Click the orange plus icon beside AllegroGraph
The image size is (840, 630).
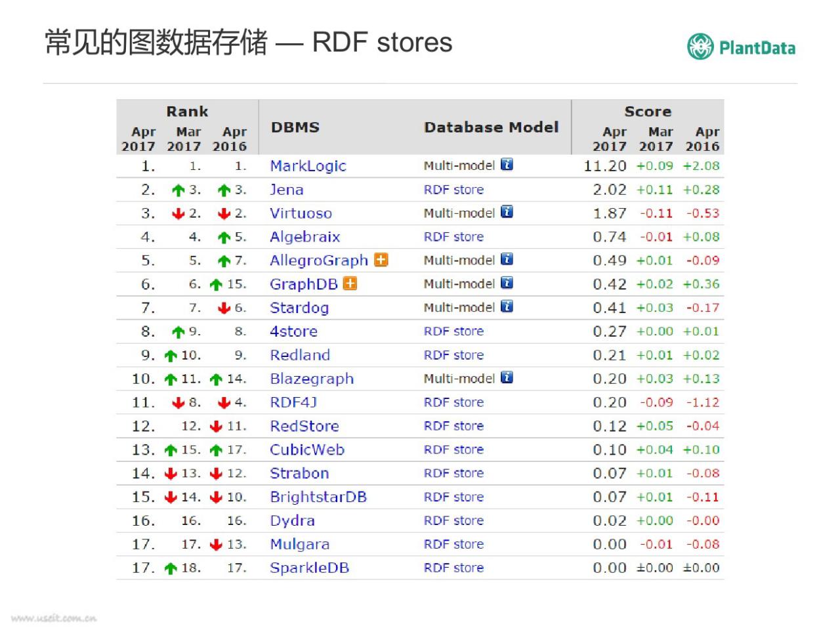pos(381,260)
